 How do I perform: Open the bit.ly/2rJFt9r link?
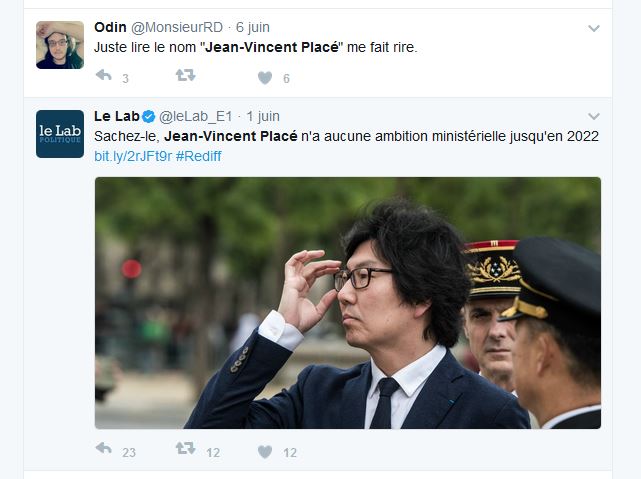point(133,156)
